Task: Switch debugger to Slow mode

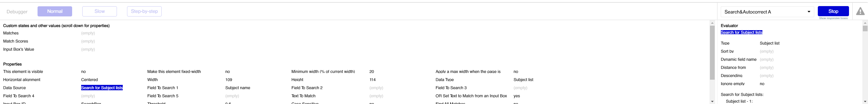Action: click(99, 11)
